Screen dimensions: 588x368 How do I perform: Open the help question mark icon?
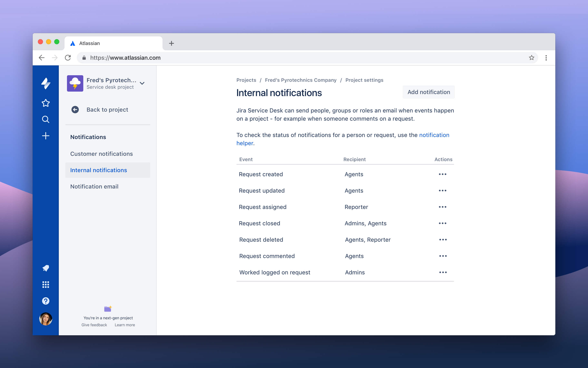(46, 301)
